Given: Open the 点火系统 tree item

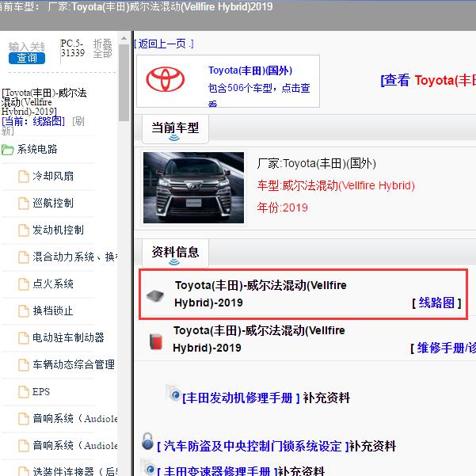Looking at the screenshot, I should pos(53,284).
